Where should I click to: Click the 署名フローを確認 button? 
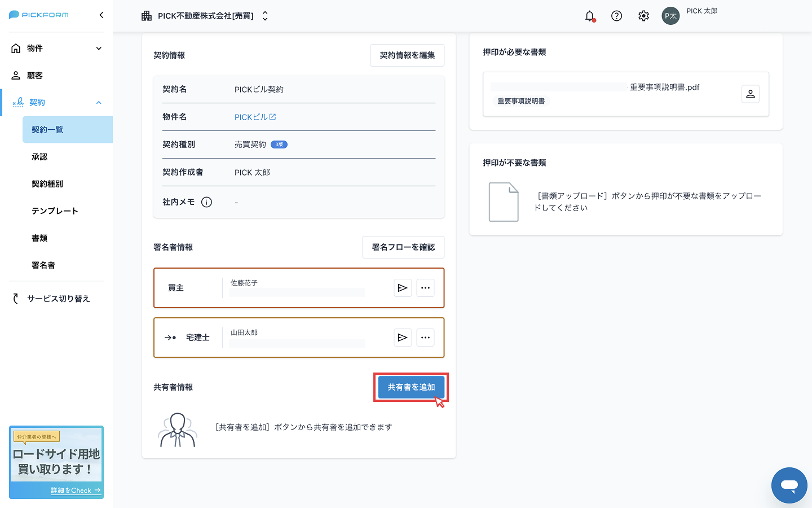(403, 247)
